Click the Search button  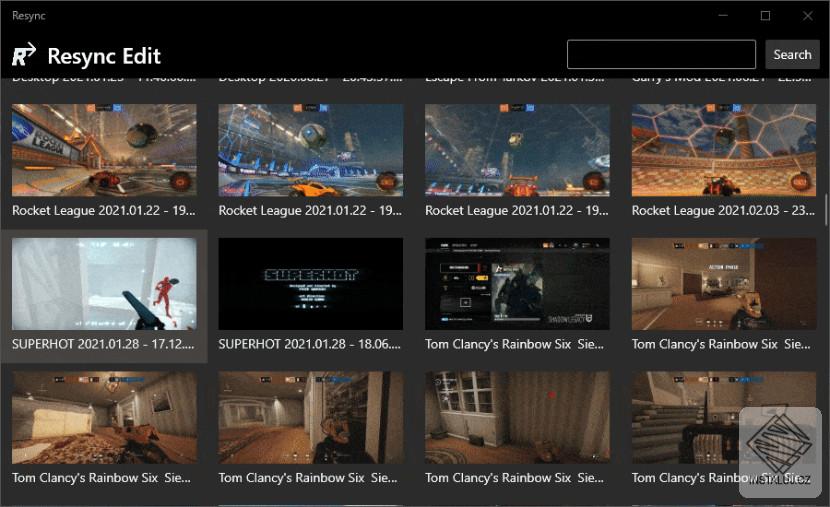(792, 55)
